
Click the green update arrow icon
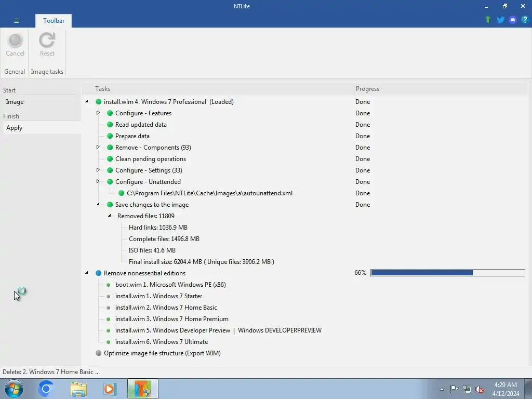pos(488,20)
